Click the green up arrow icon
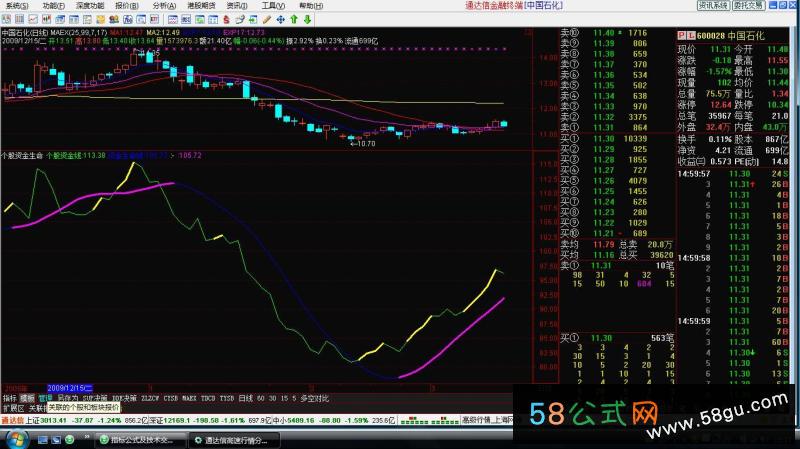 tap(294, 19)
